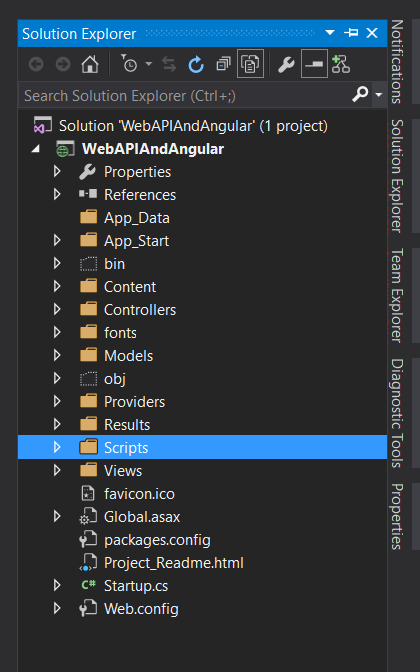The image size is (420, 672).
Task: Click the Collapse All icon
Action: (223, 64)
